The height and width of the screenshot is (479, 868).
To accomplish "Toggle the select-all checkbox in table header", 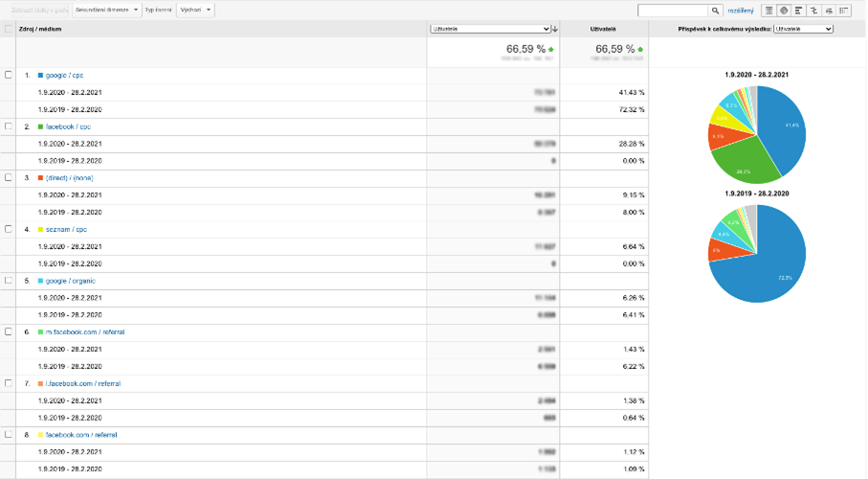I will coord(9,29).
